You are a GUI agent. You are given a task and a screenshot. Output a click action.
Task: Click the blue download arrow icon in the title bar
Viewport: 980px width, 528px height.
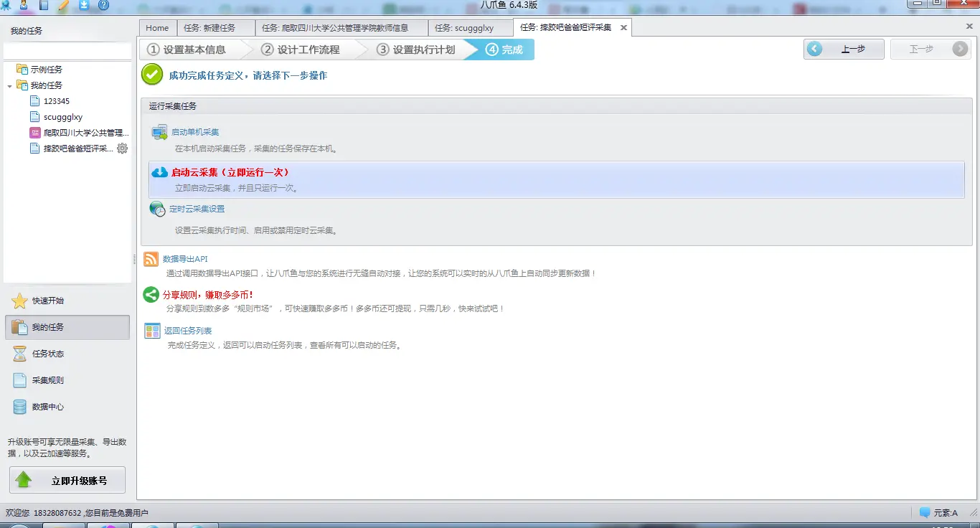click(84, 5)
